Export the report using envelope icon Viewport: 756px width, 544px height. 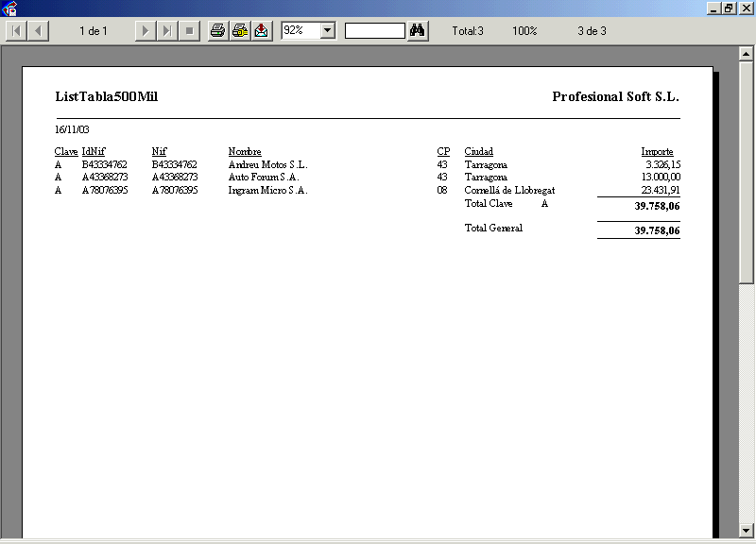coord(262,31)
